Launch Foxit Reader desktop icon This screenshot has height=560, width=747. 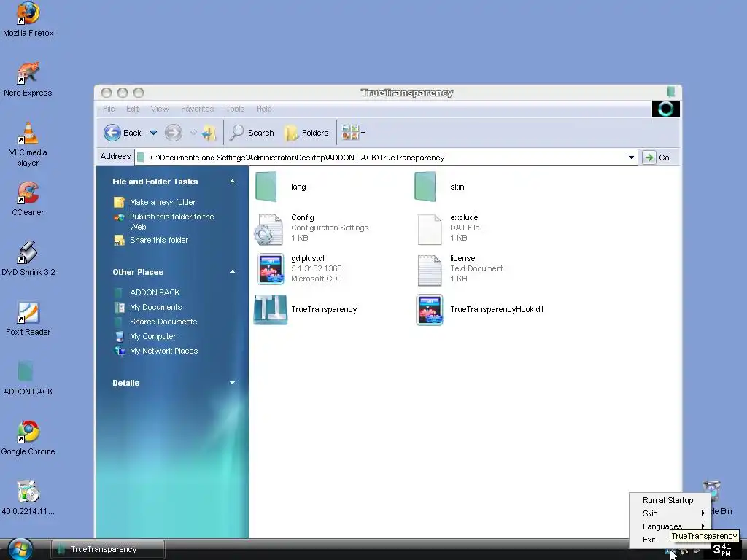point(28,318)
